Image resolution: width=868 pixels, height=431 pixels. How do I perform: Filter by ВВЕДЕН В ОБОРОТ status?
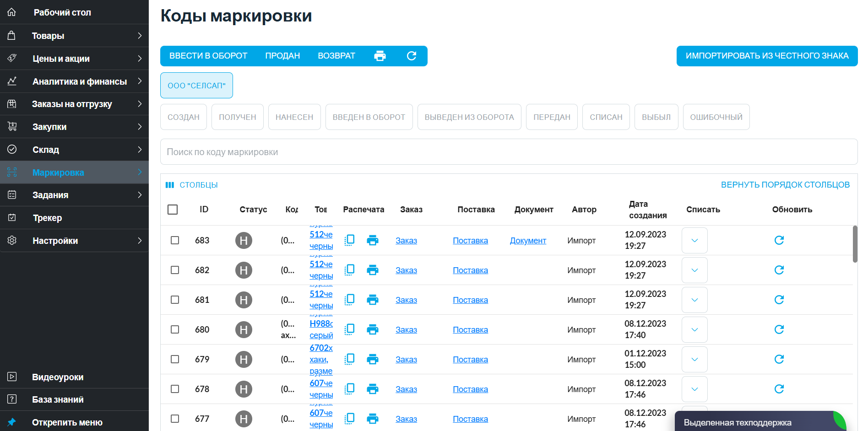[369, 117]
